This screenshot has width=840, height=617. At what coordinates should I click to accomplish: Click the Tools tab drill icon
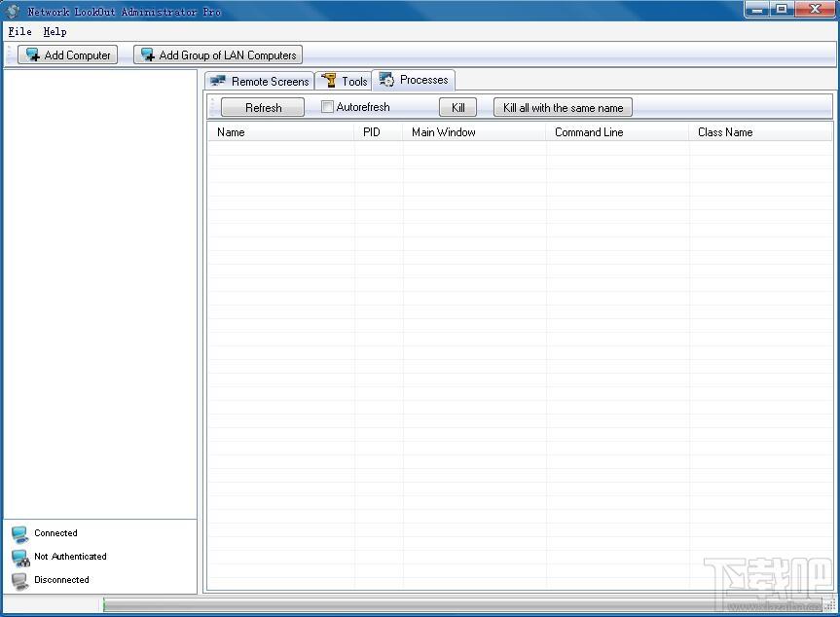coord(329,81)
